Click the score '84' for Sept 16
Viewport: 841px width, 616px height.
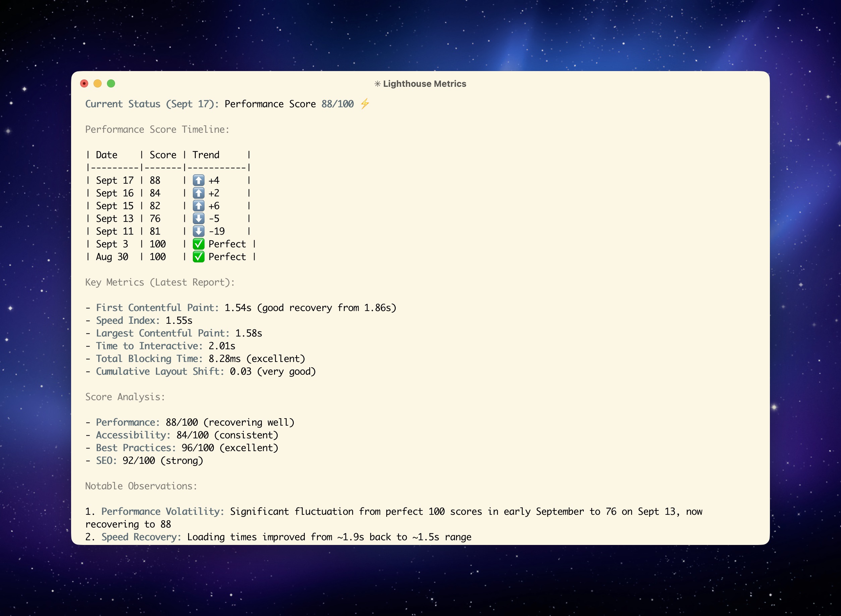[155, 193]
